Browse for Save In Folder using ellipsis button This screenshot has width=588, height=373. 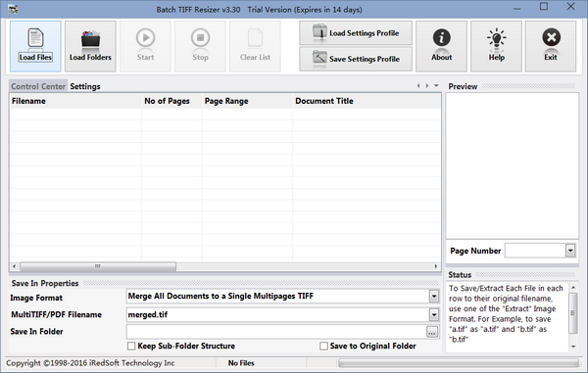[x=432, y=332]
